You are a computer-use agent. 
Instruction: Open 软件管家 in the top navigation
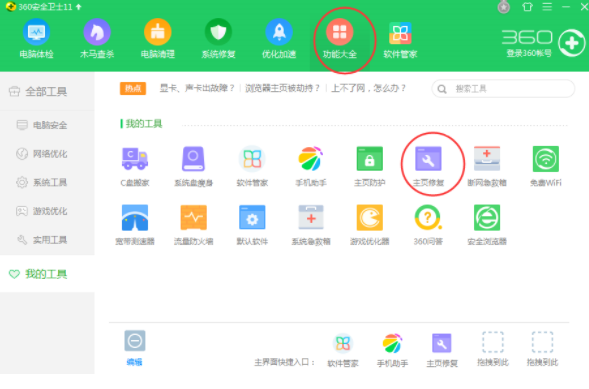coord(400,39)
